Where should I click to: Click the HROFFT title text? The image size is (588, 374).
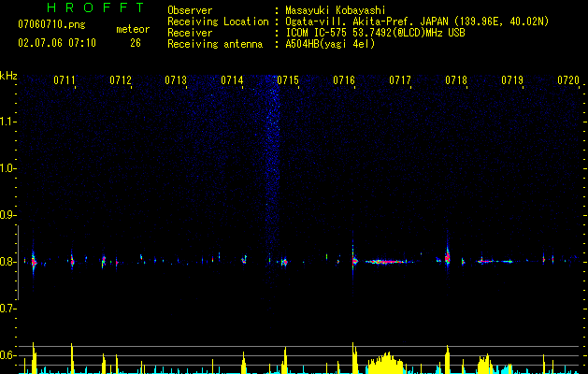pyautogui.click(x=96, y=7)
